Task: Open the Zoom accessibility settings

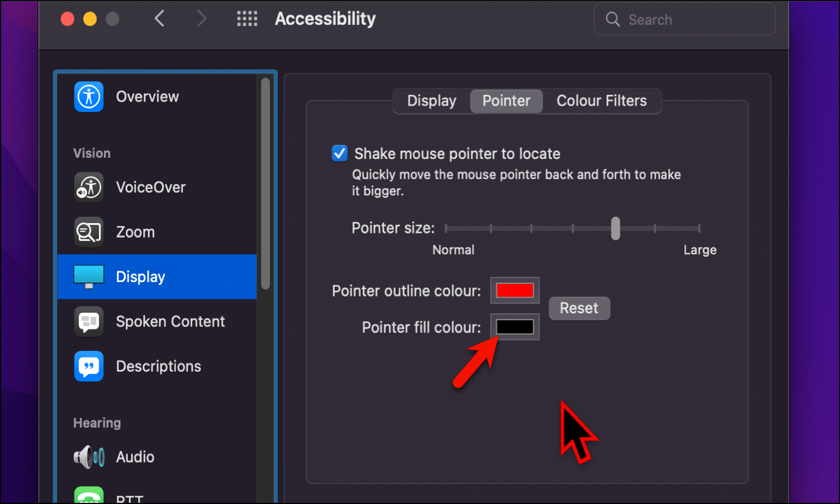Action: coord(134,231)
